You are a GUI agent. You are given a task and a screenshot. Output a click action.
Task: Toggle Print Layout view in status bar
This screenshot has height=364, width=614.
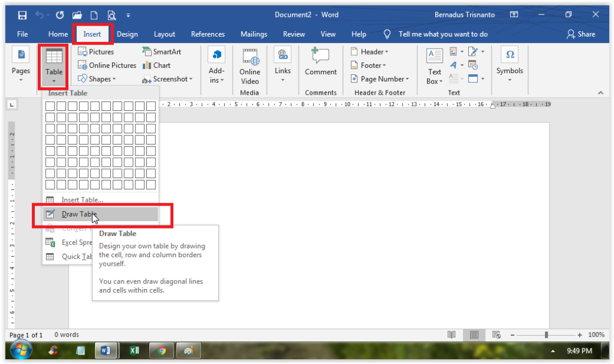(x=474, y=335)
